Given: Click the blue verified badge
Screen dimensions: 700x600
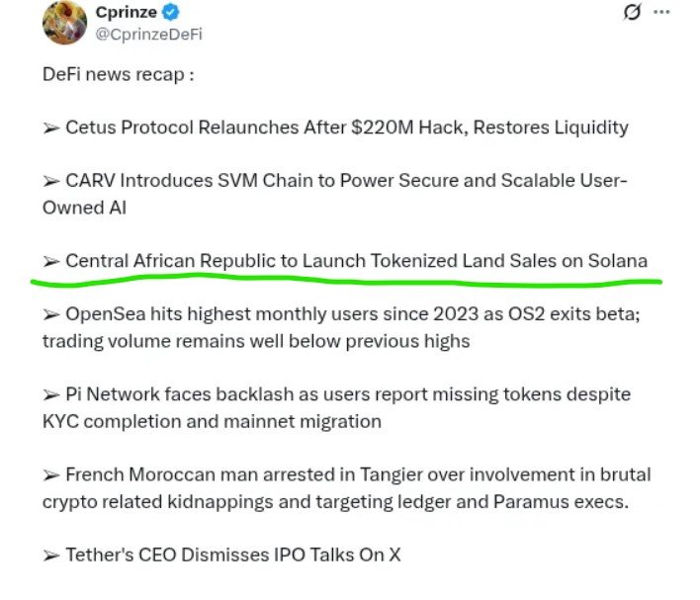Looking at the screenshot, I should [x=170, y=12].
